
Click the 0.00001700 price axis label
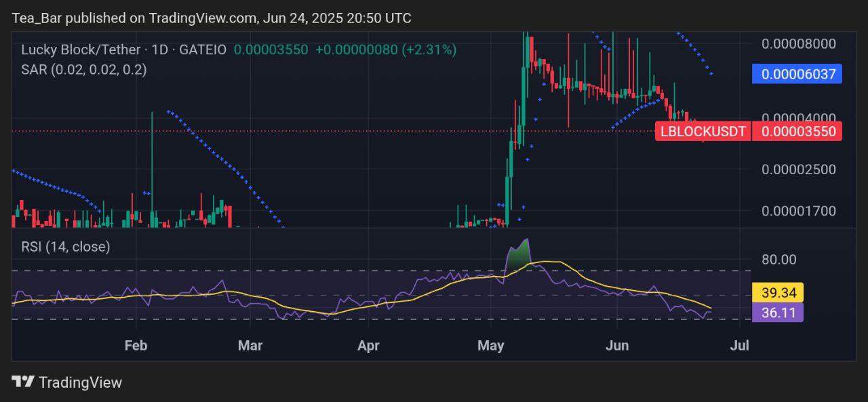click(798, 211)
